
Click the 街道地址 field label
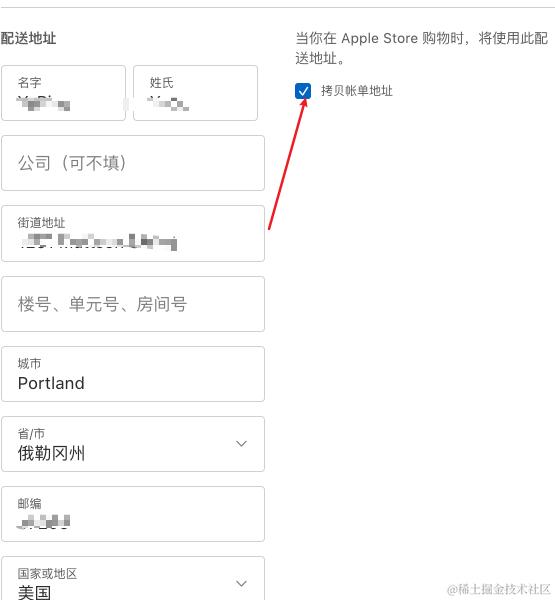(41, 223)
